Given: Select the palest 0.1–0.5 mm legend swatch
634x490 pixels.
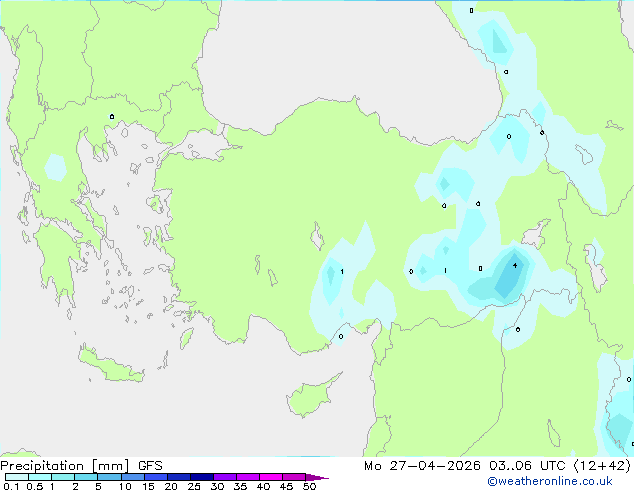Looking at the screenshot, I should tap(17, 477).
